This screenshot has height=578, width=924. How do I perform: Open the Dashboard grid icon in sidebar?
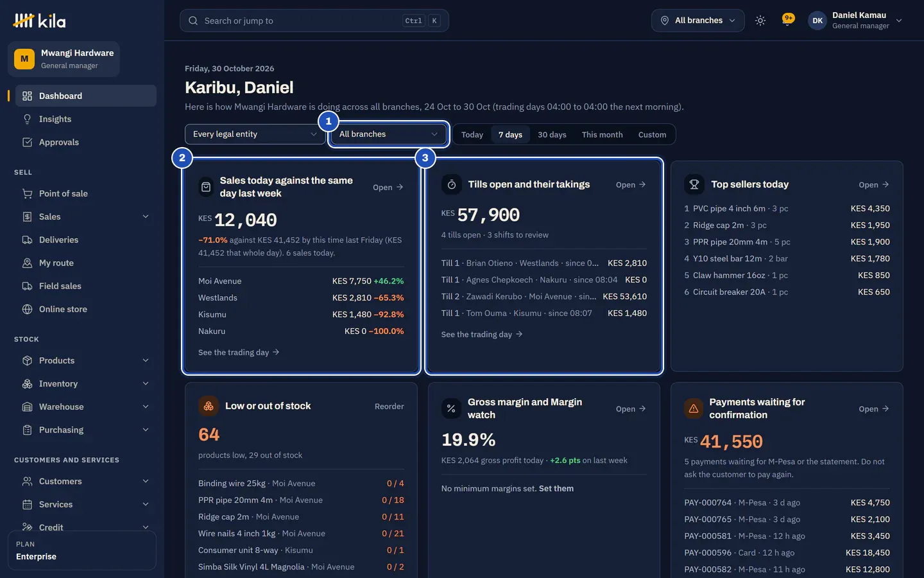tap(27, 96)
